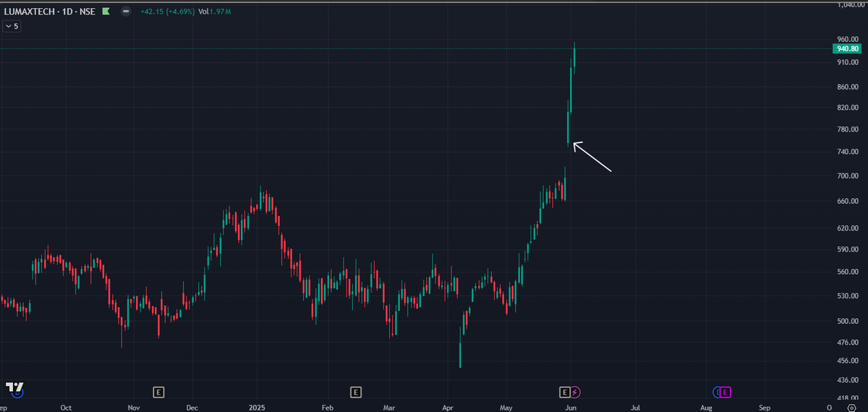Expand the collapsed 5 indicators legend

point(12,26)
